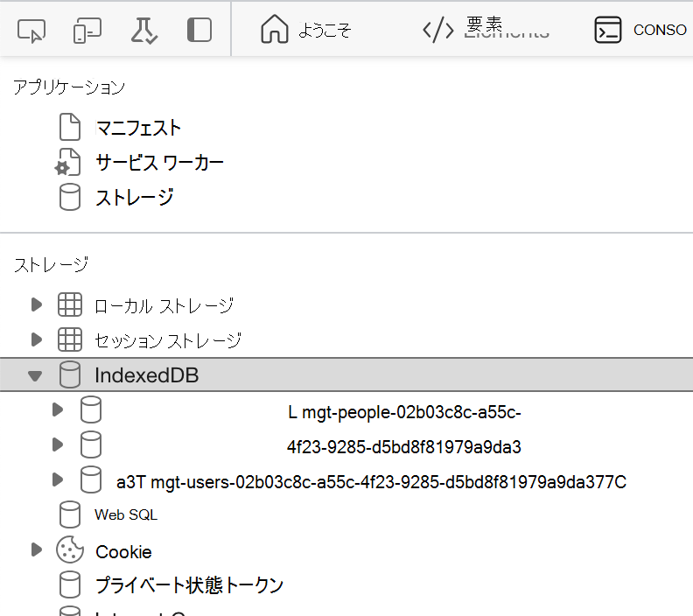Open サービス ワーカー service workers item

(159, 162)
